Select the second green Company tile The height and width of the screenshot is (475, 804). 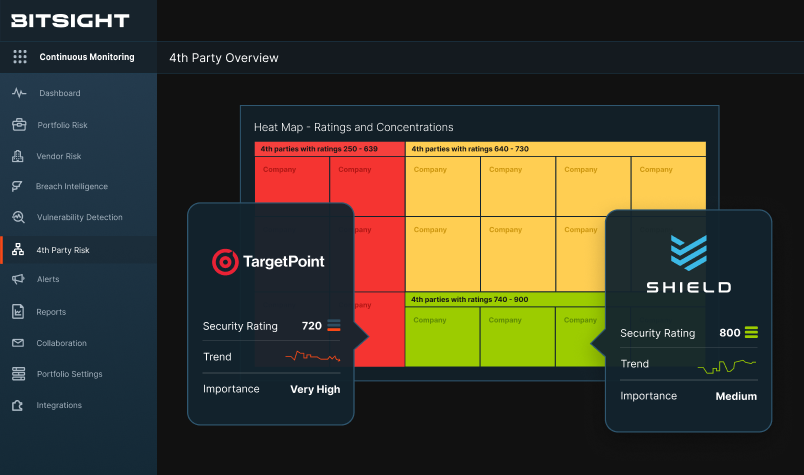pyautogui.click(x=517, y=337)
